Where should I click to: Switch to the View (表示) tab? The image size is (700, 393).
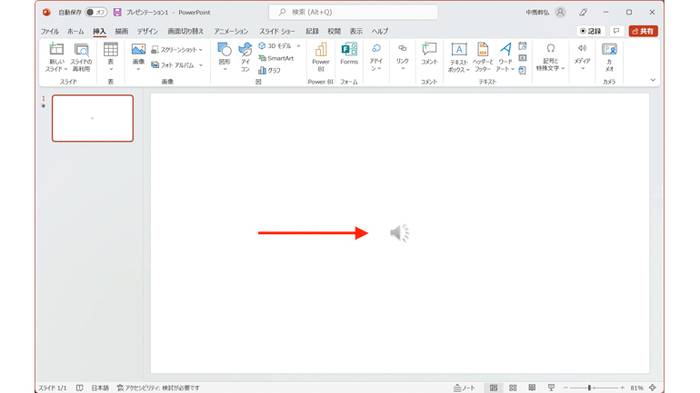click(356, 31)
